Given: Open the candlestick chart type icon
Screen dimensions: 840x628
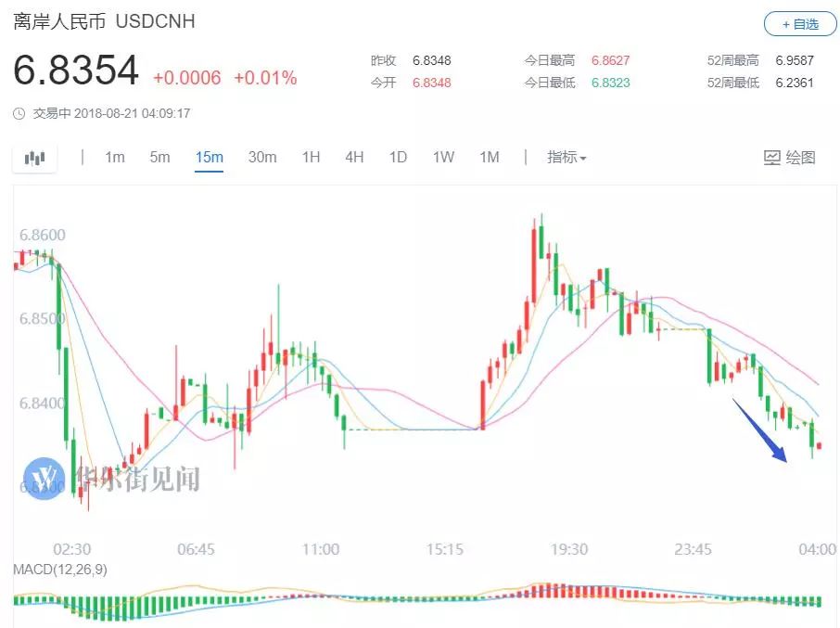Looking at the screenshot, I should coord(35,158).
